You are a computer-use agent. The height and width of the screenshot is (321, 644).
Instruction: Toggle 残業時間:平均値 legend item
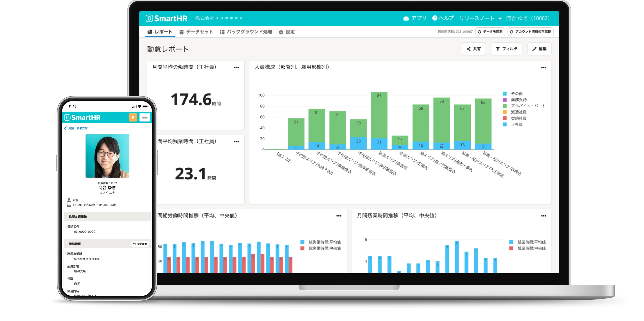coord(527,242)
